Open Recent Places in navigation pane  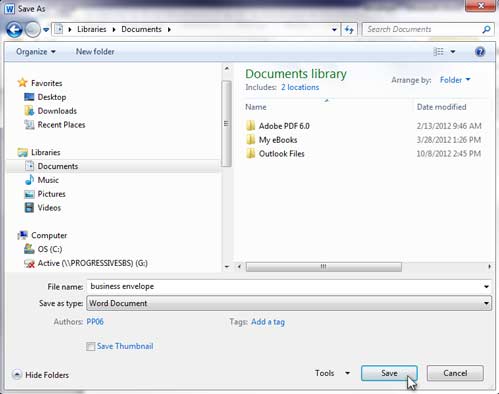[61, 125]
